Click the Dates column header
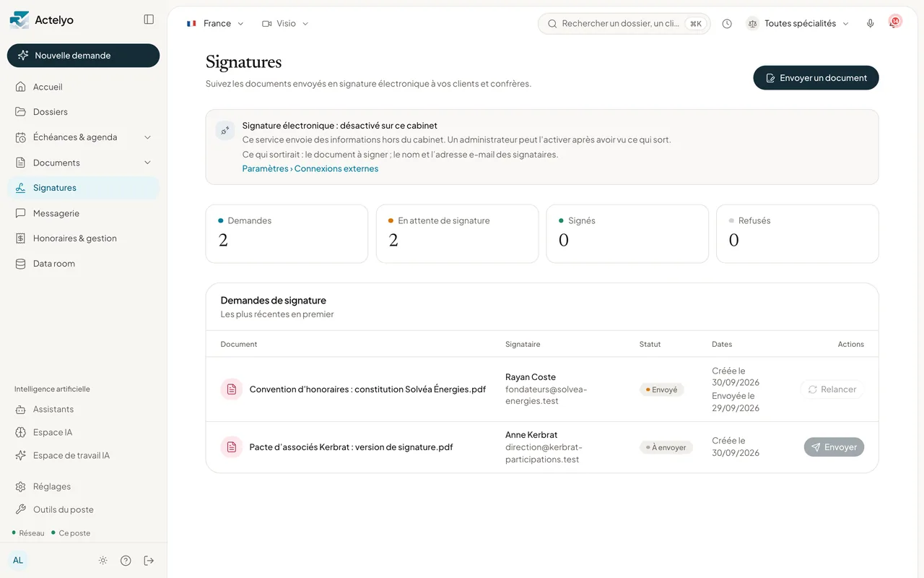 722,344
